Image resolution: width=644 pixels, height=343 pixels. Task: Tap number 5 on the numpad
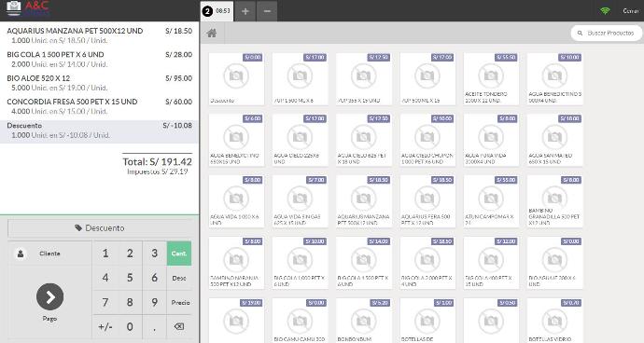pyautogui.click(x=130, y=278)
